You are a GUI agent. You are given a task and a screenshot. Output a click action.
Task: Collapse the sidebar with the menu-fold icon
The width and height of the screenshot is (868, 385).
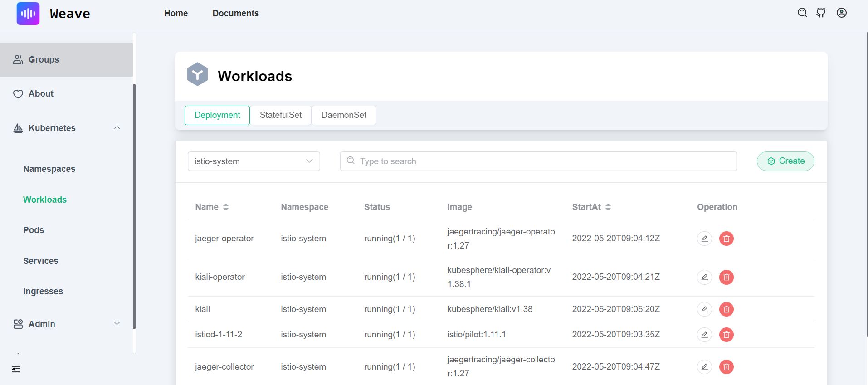[x=16, y=369]
